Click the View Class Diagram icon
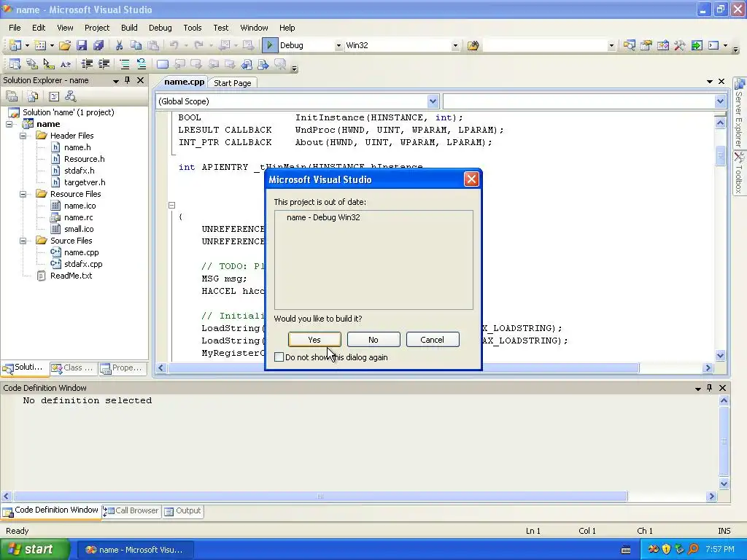The image size is (747, 560). pos(71,97)
